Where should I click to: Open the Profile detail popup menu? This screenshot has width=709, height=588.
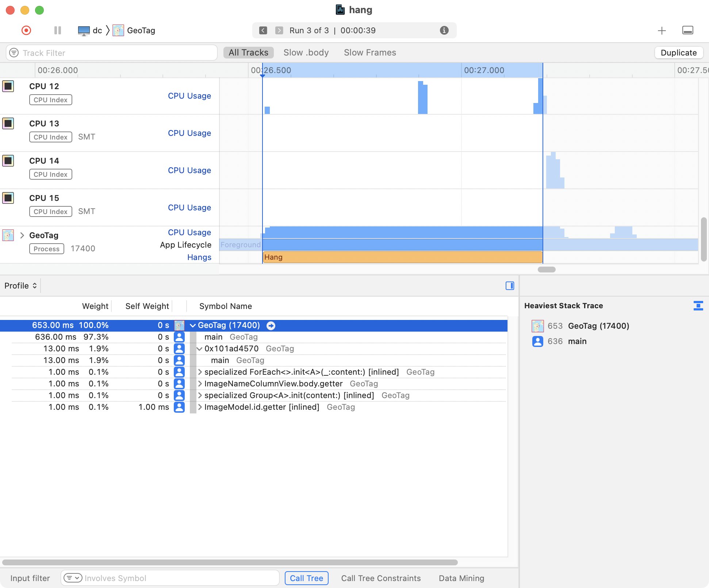pos(21,286)
